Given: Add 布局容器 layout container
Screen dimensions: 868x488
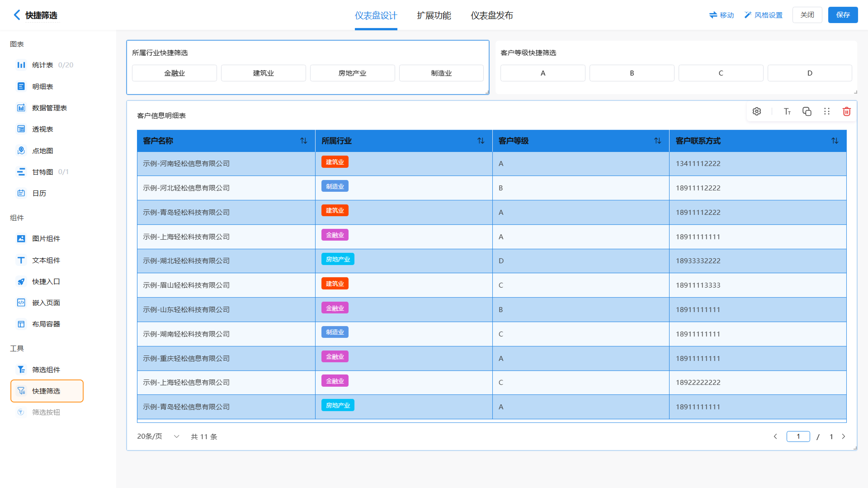Looking at the screenshot, I should [38, 324].
